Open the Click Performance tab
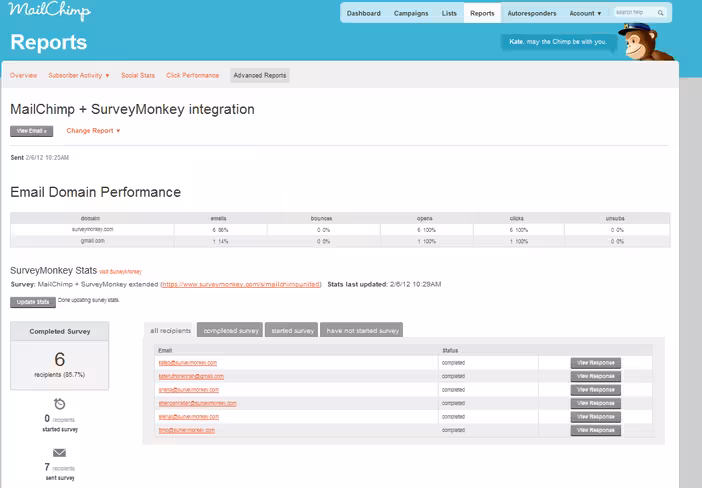The width and height of the screenshot is (702, 488). (x=193, y=75)
